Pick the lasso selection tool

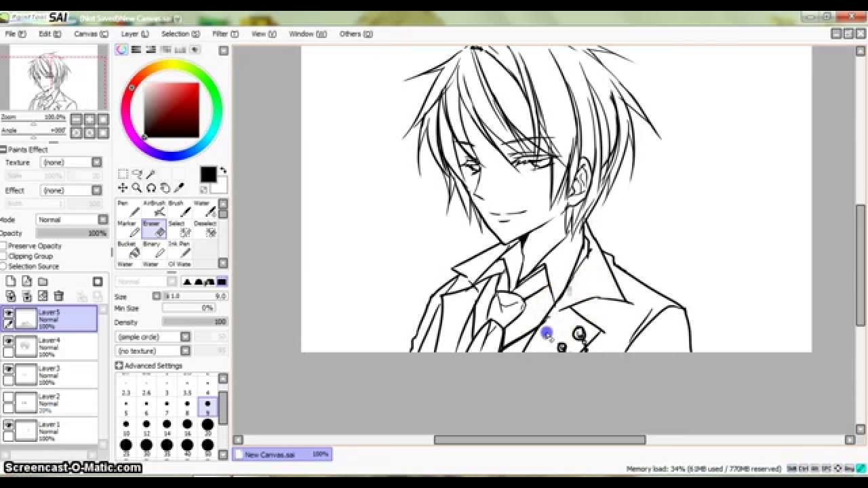(137, 174)
